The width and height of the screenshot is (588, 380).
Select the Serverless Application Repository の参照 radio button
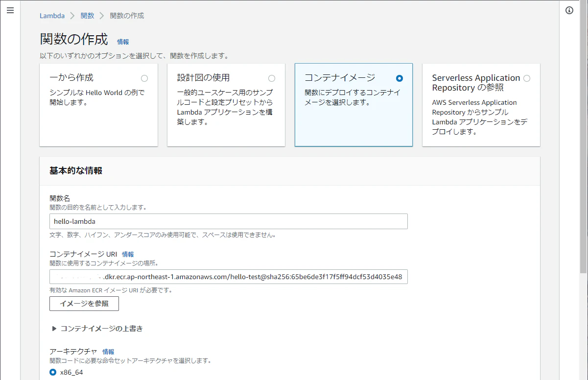pos(526,78)
